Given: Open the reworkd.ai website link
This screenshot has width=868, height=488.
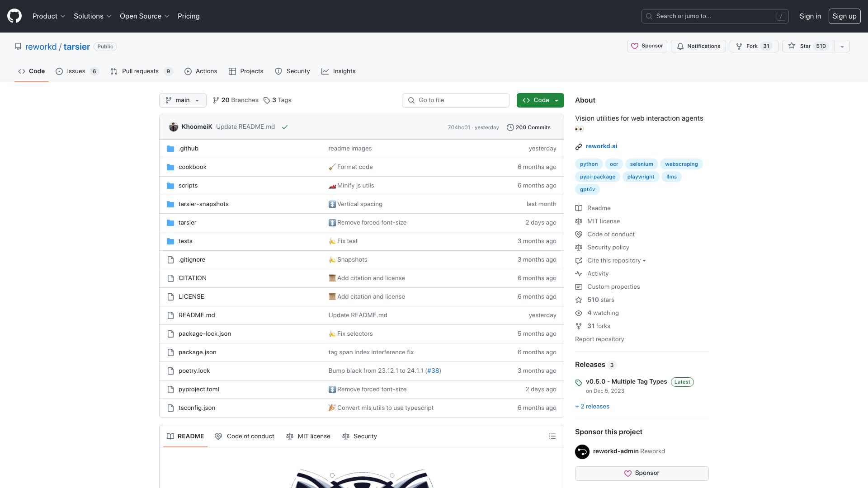Looking at the screenshot, I should coord(601,146).
